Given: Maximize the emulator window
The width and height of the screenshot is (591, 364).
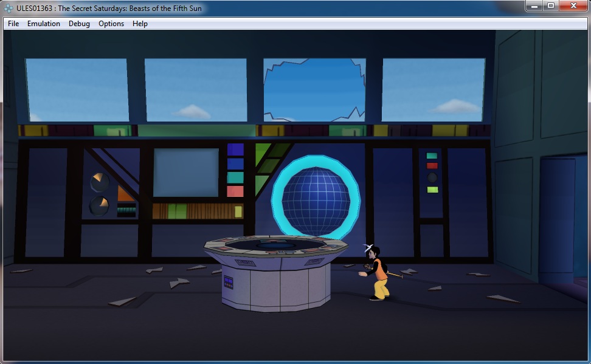Looking at the screenshot, I should point(551,5).
